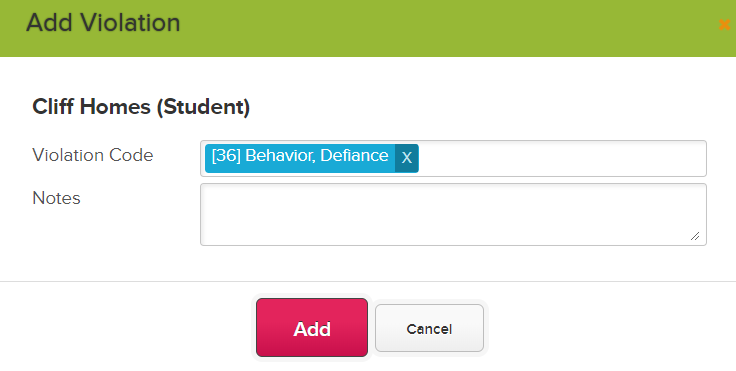Viewport: 736px width, 371px height.
Task: Click the [36] code number in the tag
Action: click(226, 155)
